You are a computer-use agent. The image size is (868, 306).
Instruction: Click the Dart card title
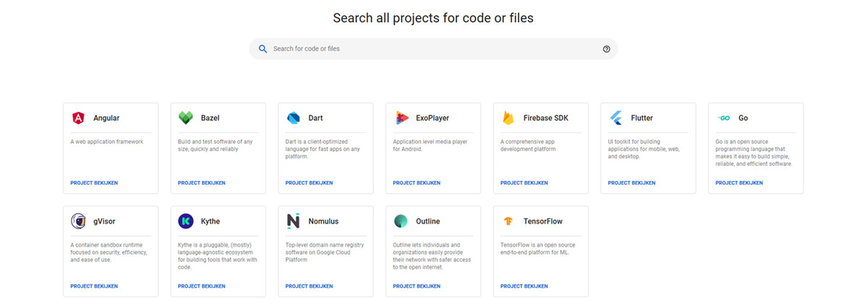click(x=315, y=118)
